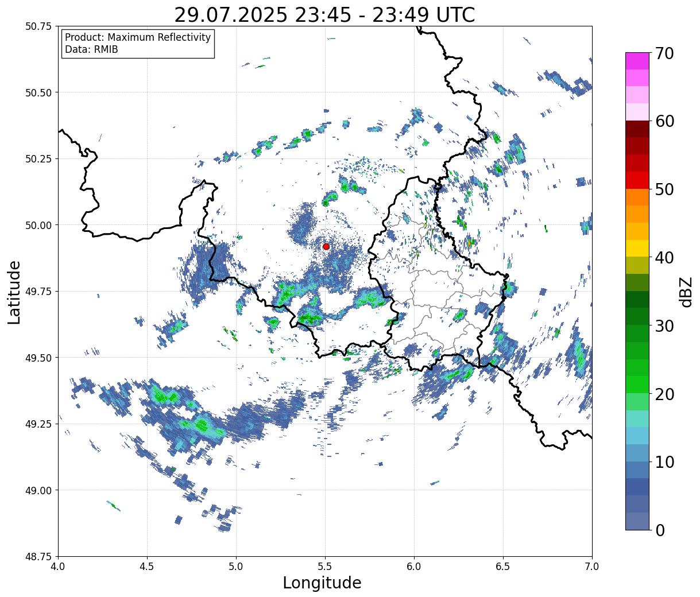Click the 4.5 longitude tick label

(147, 567)
